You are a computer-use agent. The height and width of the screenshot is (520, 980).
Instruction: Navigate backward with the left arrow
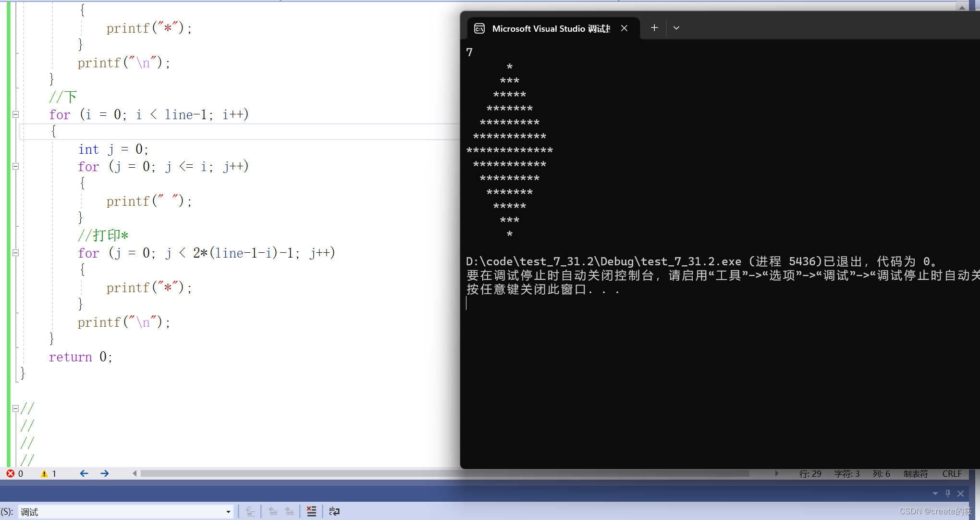pos(84,473)
